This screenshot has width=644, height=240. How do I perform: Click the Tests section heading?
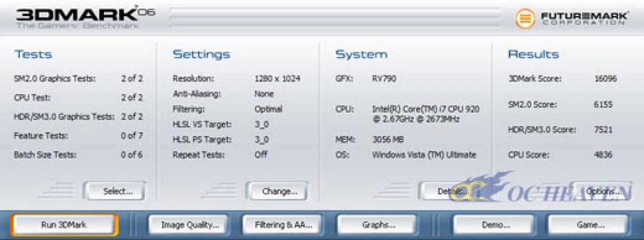click(33, 54)
